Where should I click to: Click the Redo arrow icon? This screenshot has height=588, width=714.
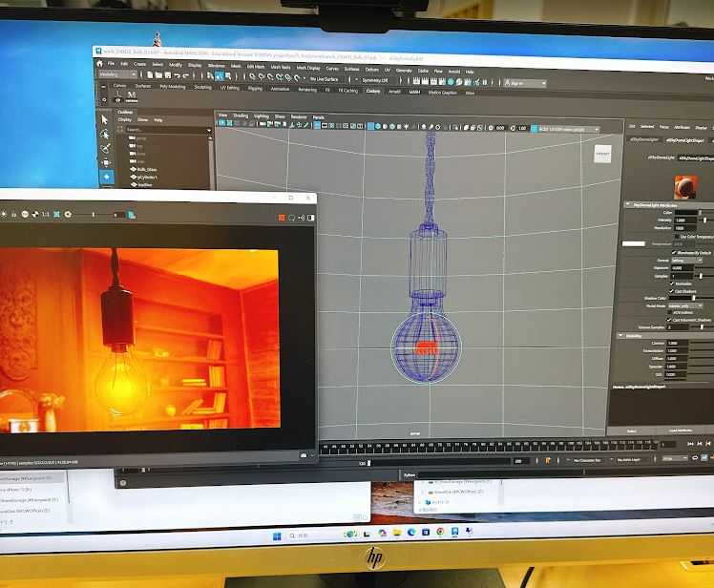187,76
